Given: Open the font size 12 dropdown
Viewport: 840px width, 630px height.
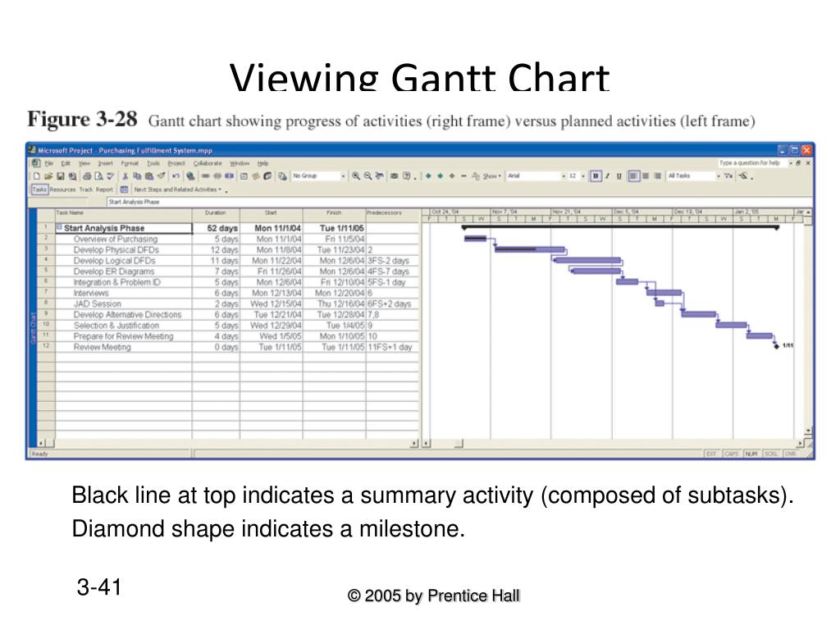Looking at the screenshot, I should (583, 176).
